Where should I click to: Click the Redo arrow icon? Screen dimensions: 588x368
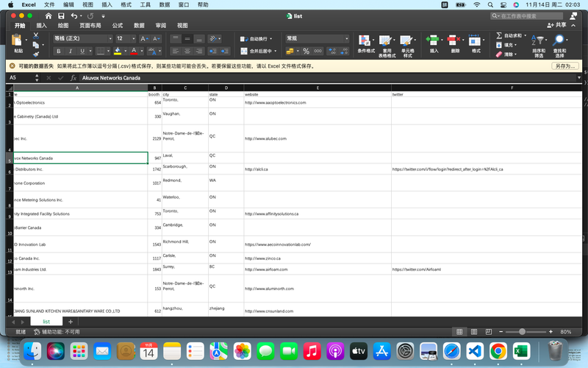(x=90, y=15)
